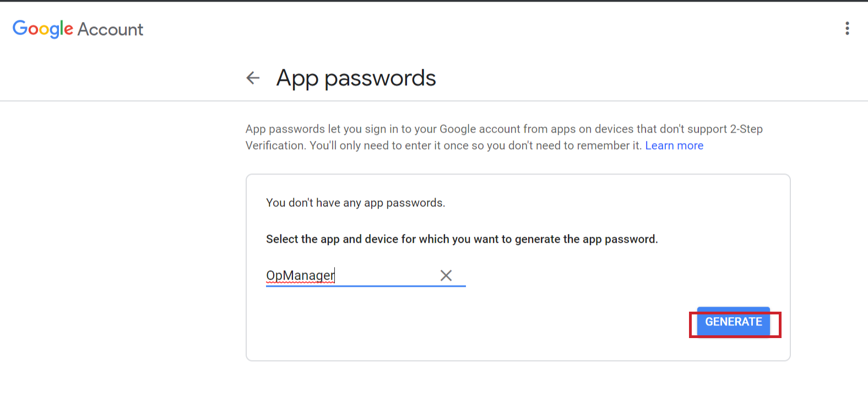Click the Account label in the header
Screen dimensions: 868x408
point(112,29)
